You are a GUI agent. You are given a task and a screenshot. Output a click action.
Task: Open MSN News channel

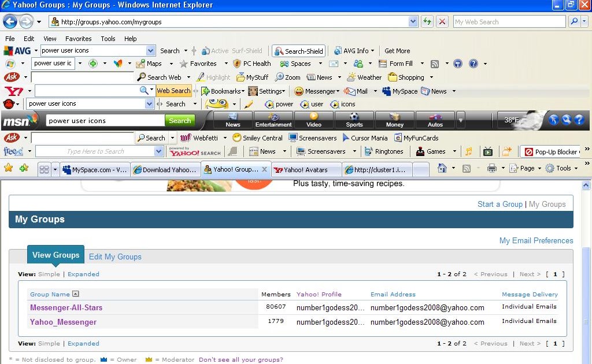233,120
